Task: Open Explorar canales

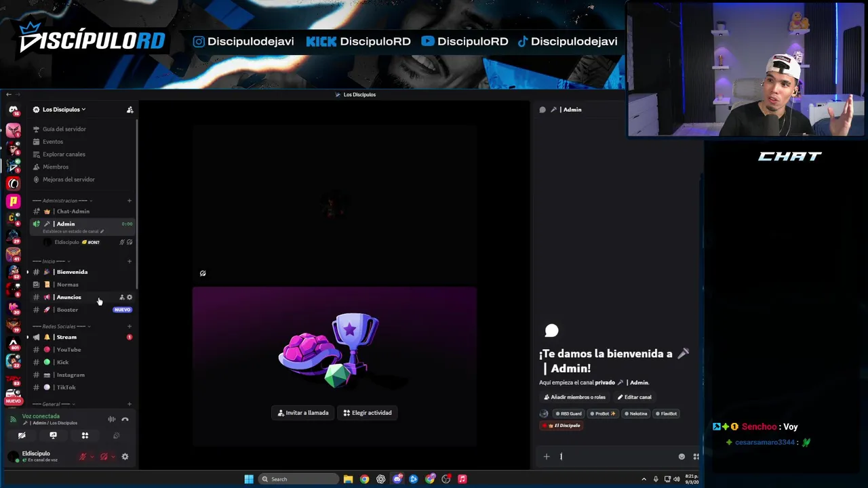Action: pos(64,155)
